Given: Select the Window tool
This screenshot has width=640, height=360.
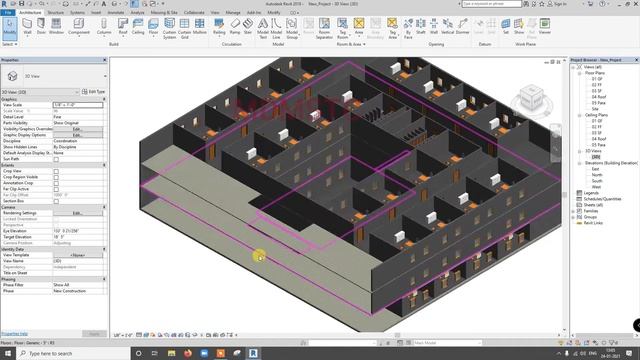Looking at the screenshot, I should tap(56, 27).
